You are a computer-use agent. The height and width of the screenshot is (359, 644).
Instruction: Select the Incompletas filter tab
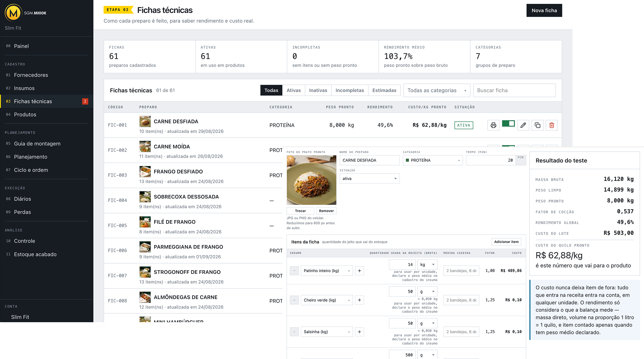click(350, 91)
